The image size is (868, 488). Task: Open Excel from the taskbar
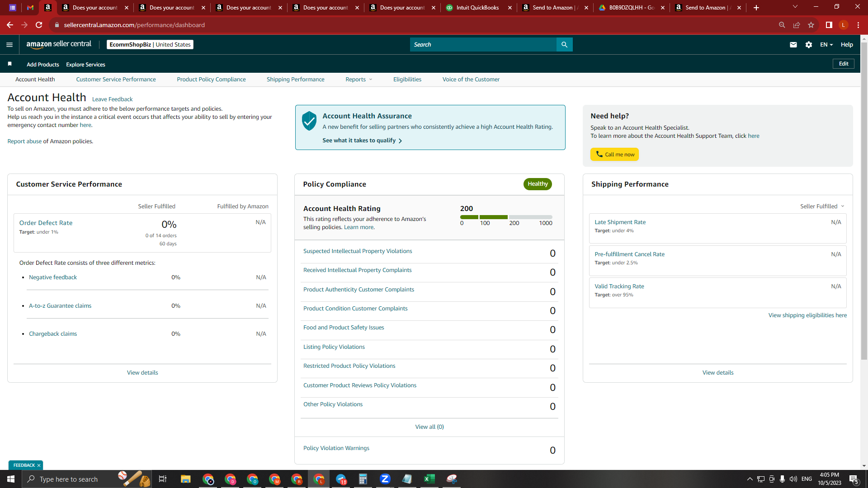[429, 479]
